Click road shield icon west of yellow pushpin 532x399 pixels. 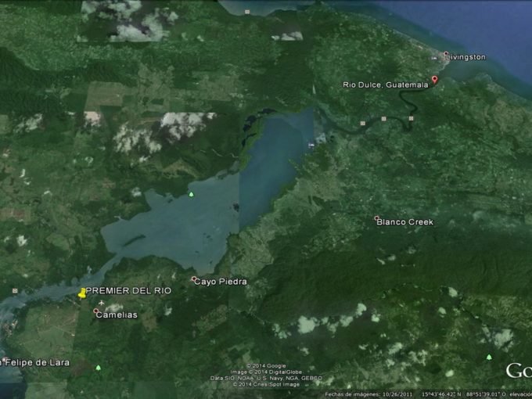(15, 291)
